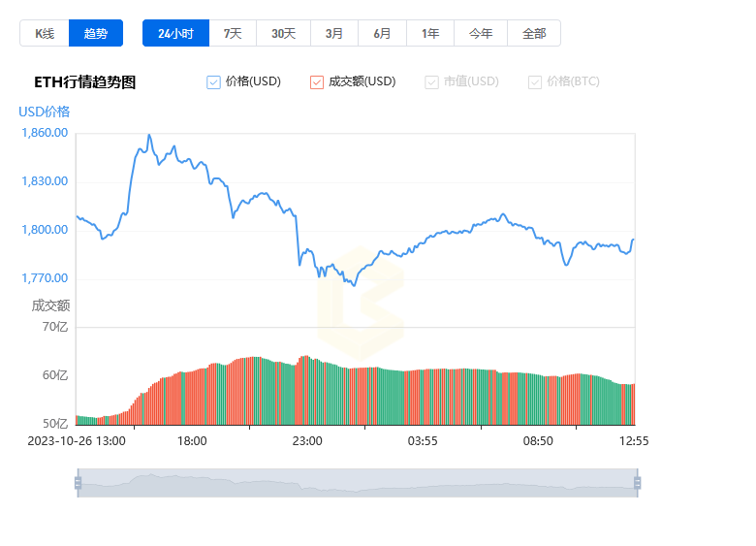Choose the 30天 time range
Image resolution: width=756 pixels, height=546 pixels.
(x=283, y=33)
